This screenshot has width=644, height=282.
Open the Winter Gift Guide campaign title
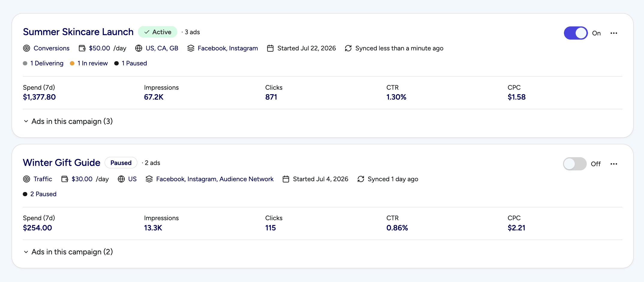point(62,163)
